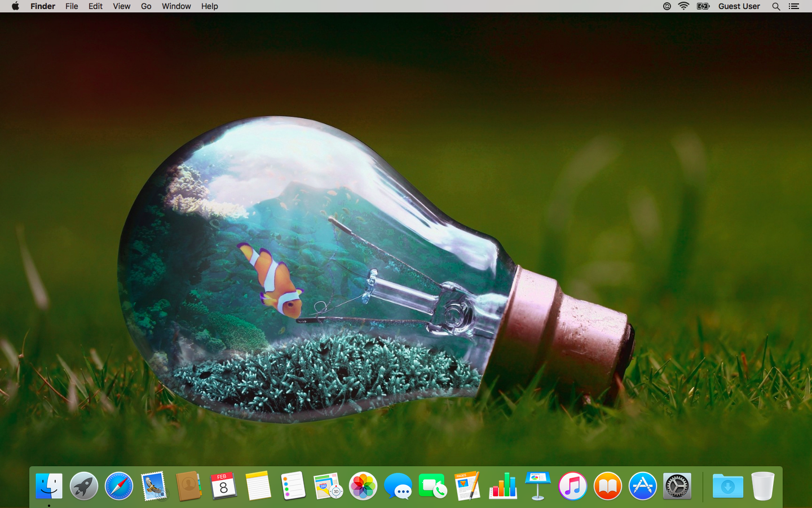Open Keynote from the Dock
The height and width of the screenshot is (508, 812).
click(538, 486)
